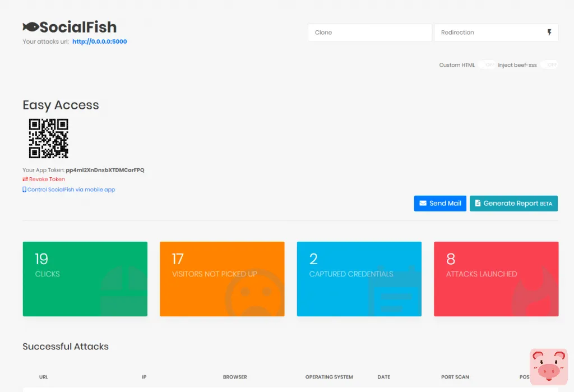The width and height of the screenshot is (574, 392).
Task: Click the swap arrows icon beside Revoke Token
Action: pos(25,179)
